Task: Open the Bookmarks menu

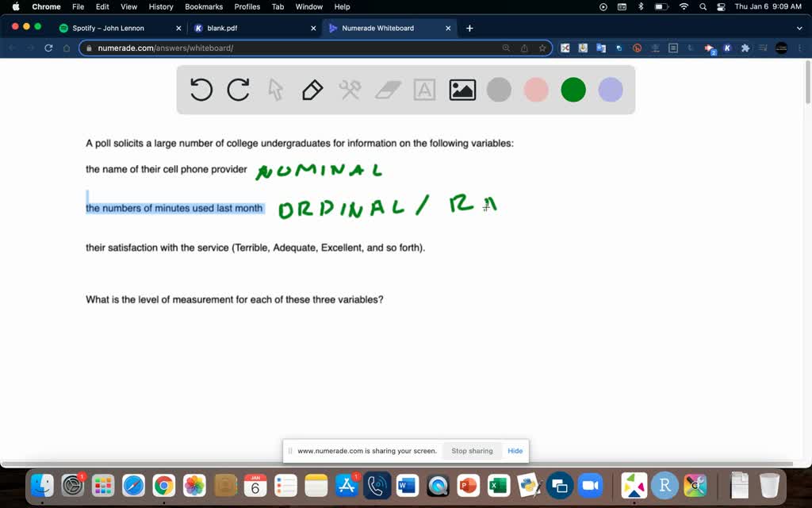Action: [204, 6]
